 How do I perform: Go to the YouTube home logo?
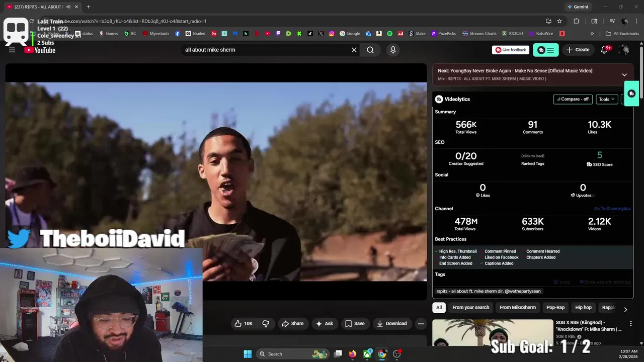(40, 50)
